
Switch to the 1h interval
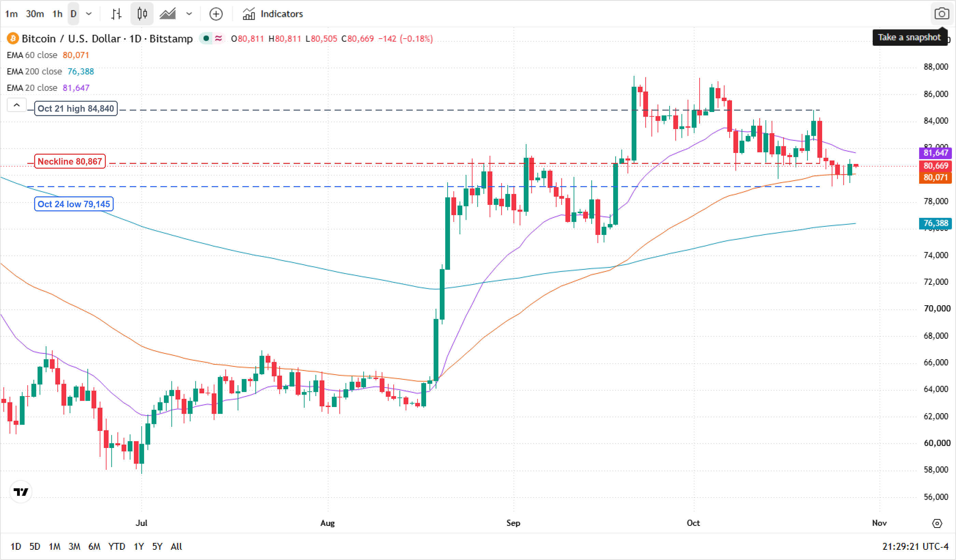pos(57,14)
